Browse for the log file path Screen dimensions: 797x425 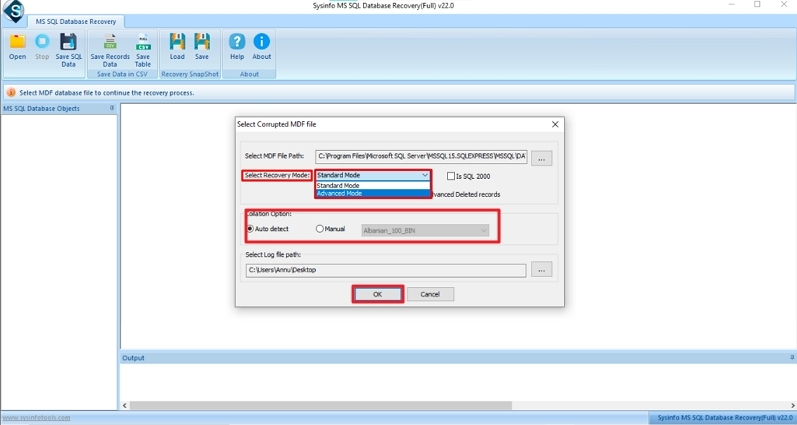[541, 269]
